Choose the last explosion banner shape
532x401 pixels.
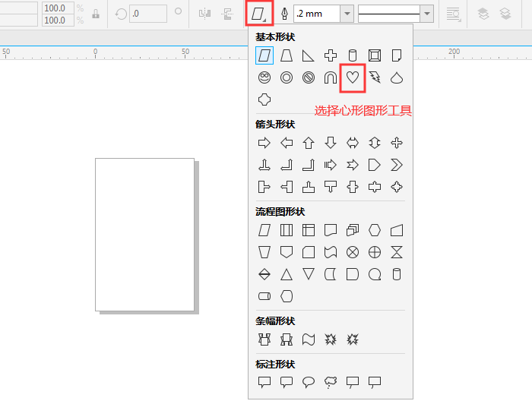(x=353, y=339)
